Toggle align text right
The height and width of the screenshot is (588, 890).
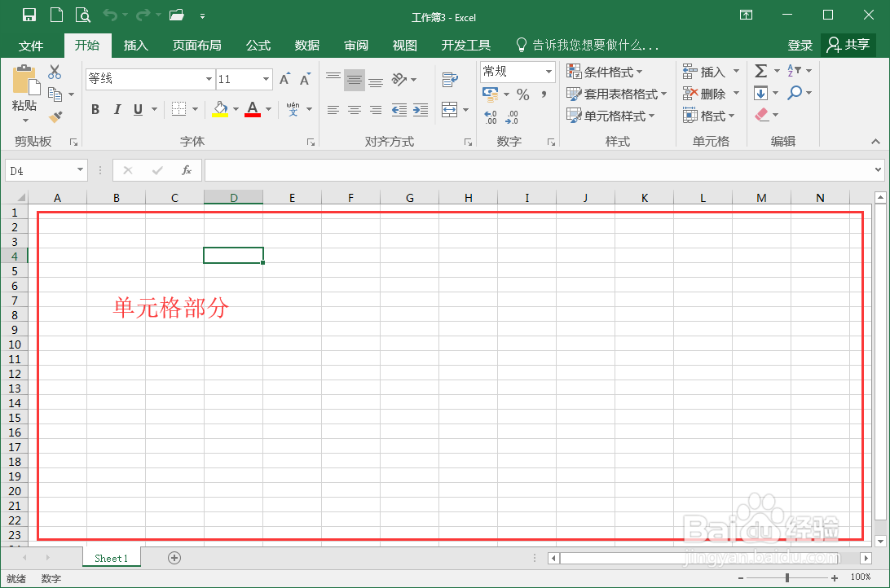pos(375,110)
